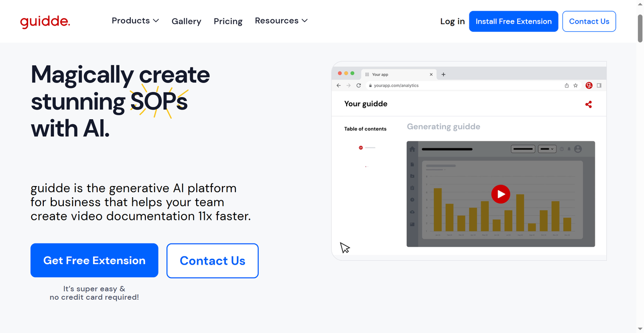Click the "Generating guidde" text in the demo
This screenshot has width=644, height=333.
click(443, 127)
